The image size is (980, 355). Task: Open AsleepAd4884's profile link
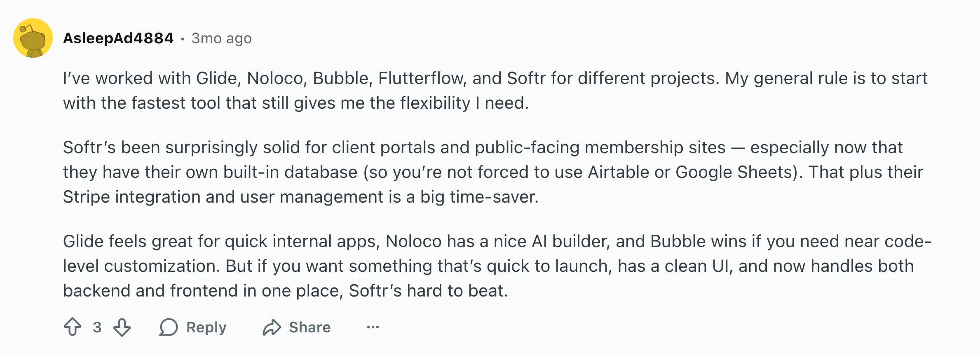click(x=118, y=38)
